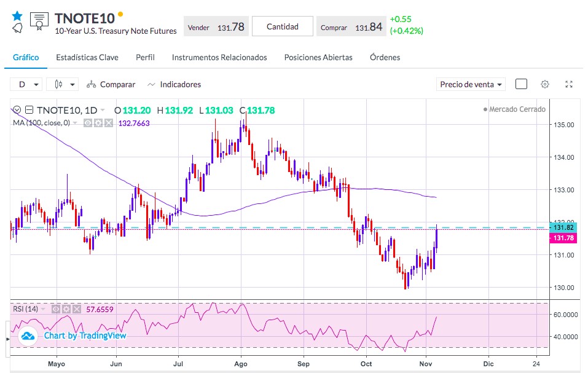The width and height of the screenshot is (588, 373).
Task: Click the small arrow at the chart's left edge
Action: click(8, 339)
